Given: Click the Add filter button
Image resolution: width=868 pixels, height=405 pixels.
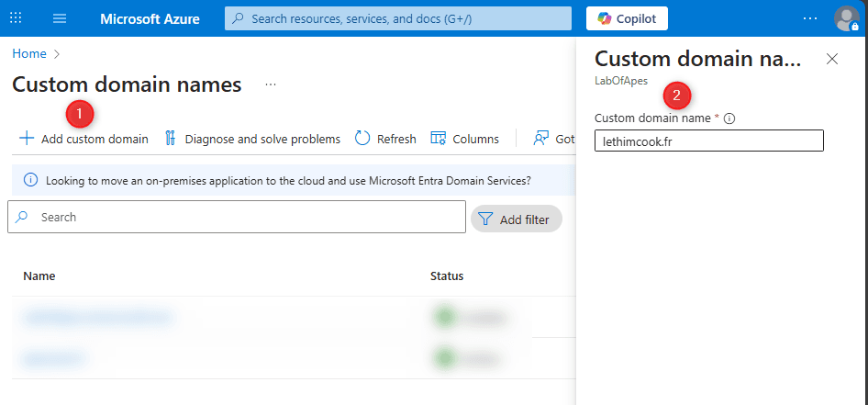Looking at the screenshot, I should 516,219.
